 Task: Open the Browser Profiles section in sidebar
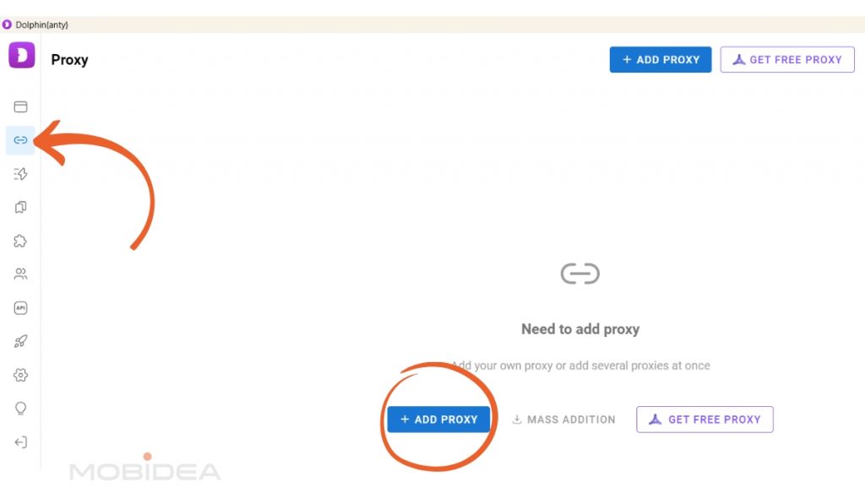point(19,106)
